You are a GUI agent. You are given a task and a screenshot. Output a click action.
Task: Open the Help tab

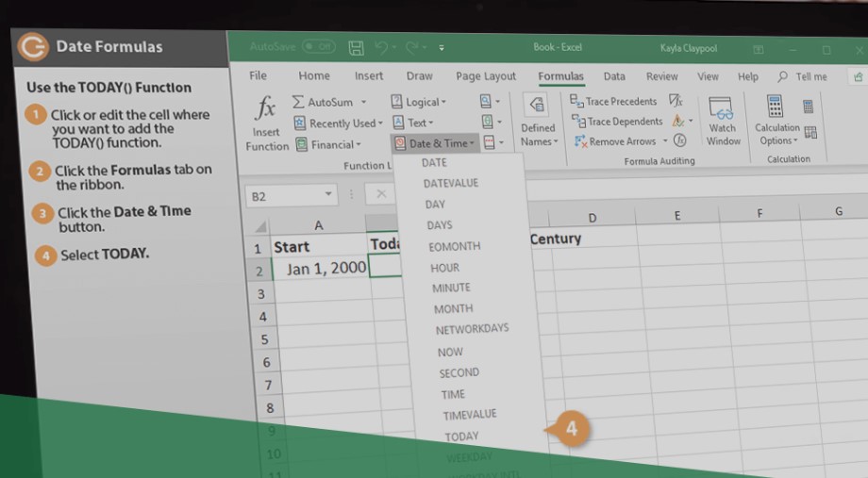pyautogui.click(x=748, y=77)
